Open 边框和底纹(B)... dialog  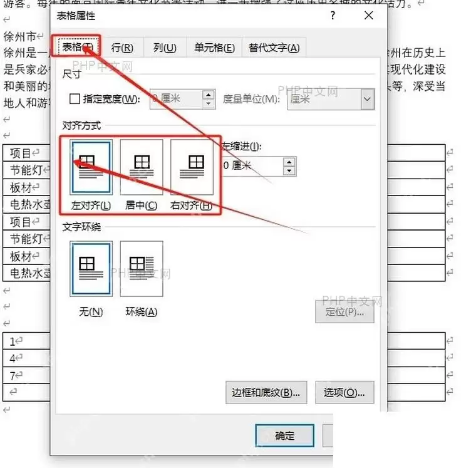266,392
